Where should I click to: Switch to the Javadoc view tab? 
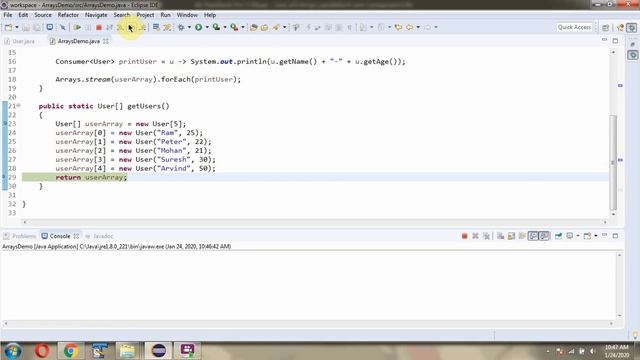click(99, 236)
